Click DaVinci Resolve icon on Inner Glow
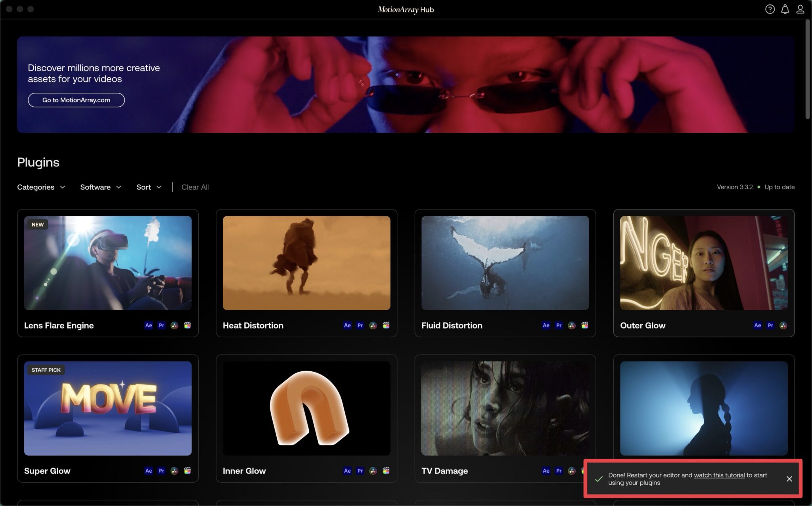The width and height of the screenshot is (812, 506). click(373, 471)
